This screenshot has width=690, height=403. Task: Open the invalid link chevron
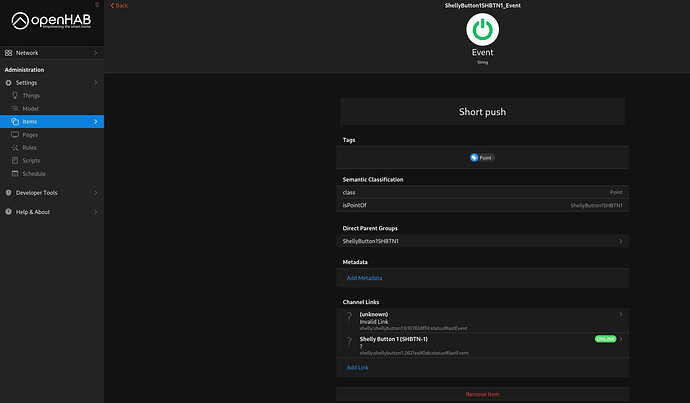[x=620, y=314]
